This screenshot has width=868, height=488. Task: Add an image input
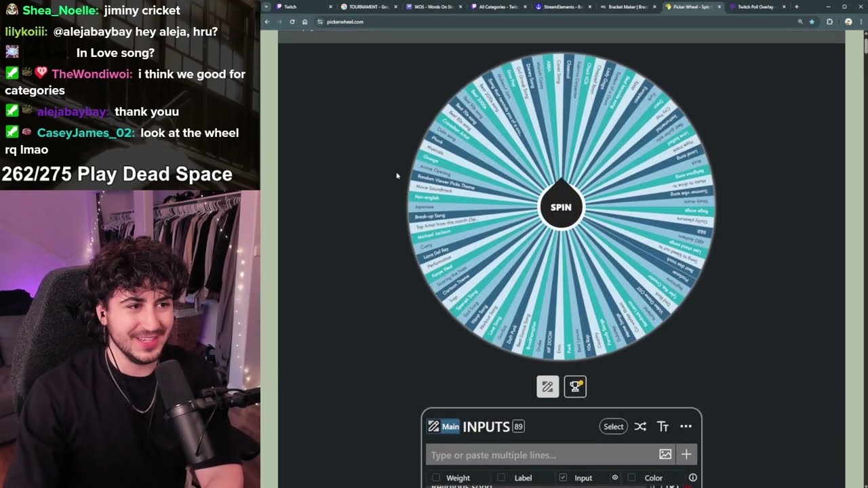[x=665, y=454]
